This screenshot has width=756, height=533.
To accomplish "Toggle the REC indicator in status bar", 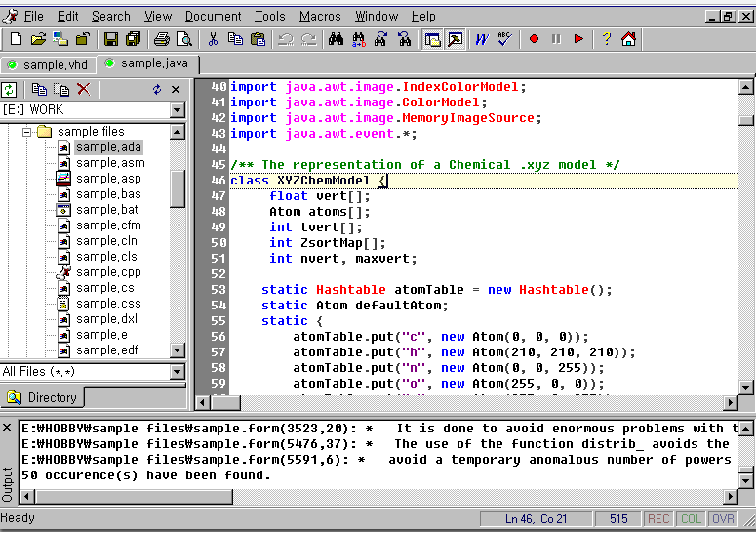I will (x=658, y=519).
